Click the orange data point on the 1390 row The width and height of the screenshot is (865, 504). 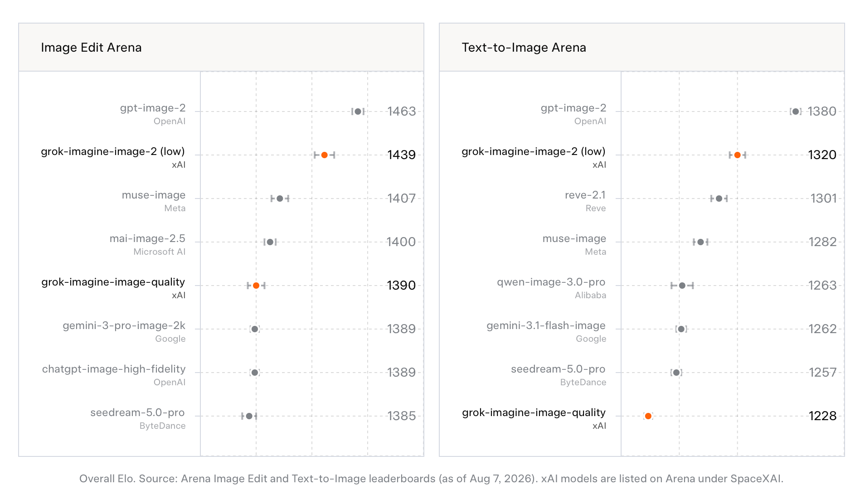click(256, 286)
